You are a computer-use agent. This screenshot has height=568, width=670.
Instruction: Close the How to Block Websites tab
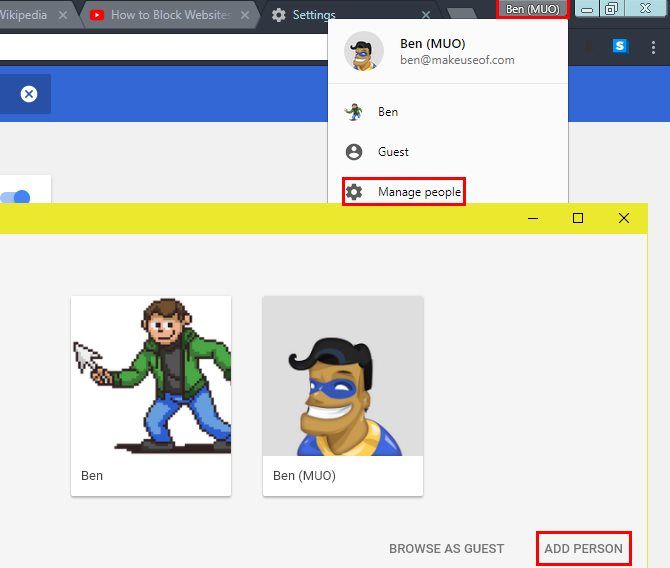(245, 15)
